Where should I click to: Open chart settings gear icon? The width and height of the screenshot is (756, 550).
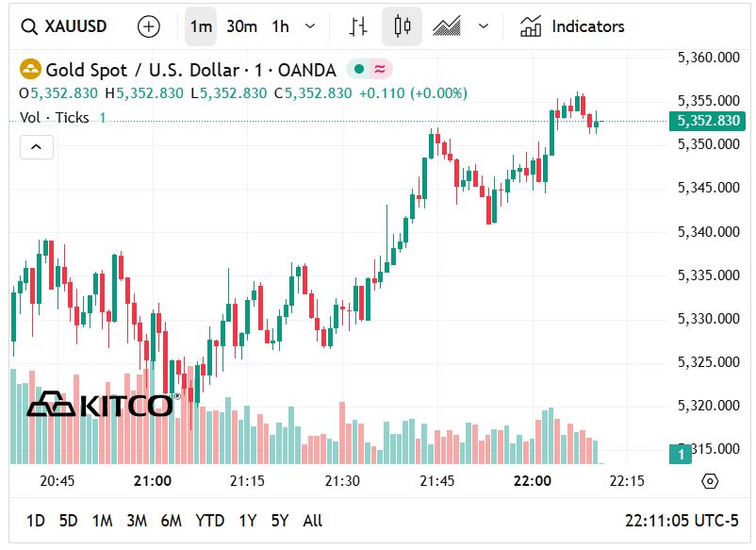710,481
